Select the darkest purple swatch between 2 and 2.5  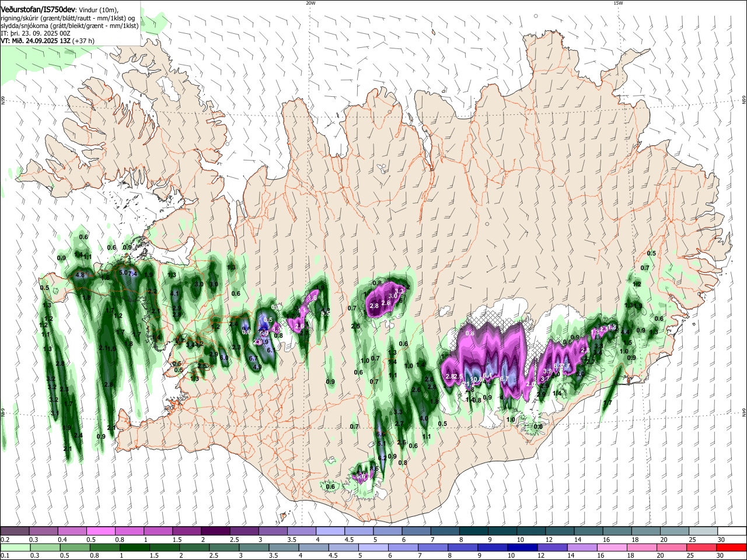(x=215, y=531)
